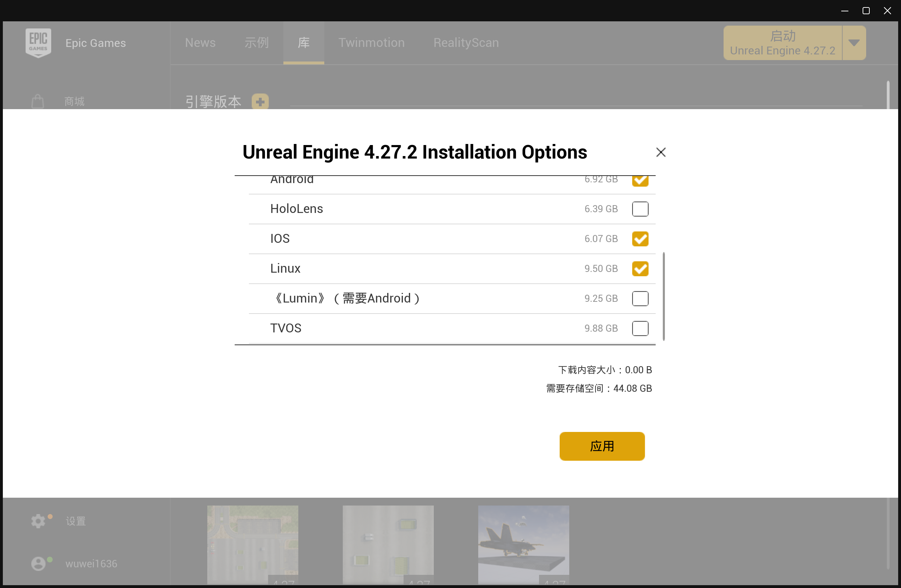This screenshot has width=901, height=588.
Task: Enable the HoloLens platform checkbox
Action: [x=640, y=209]
